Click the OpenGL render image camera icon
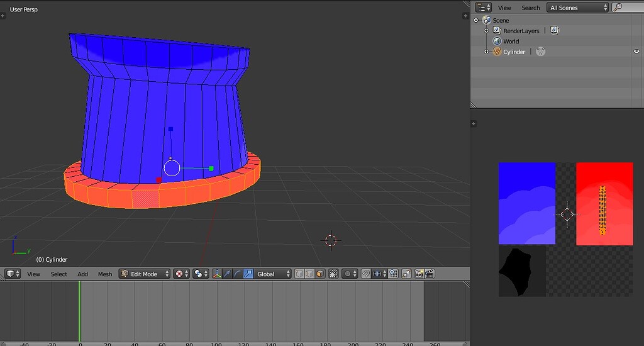Viewport: 644px width, 346px height. click(x=419, y=274)
